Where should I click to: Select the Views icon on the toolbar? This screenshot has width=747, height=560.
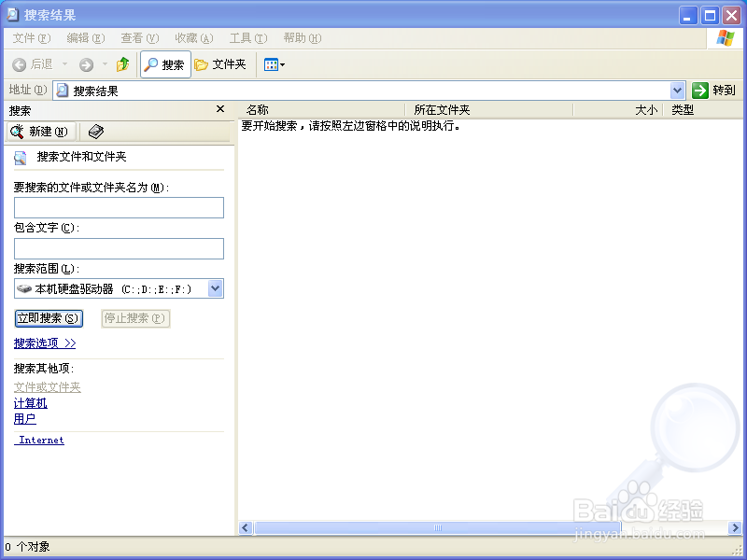coord(271,65)
